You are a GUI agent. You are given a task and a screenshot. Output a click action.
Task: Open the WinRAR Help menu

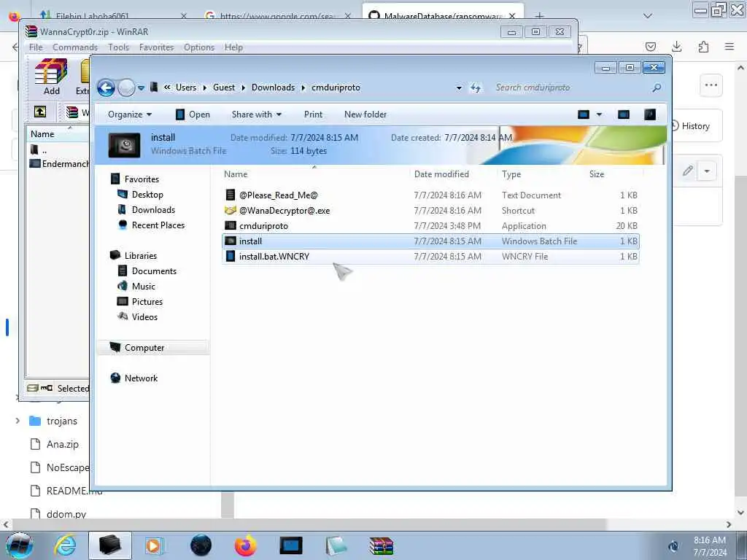coord(233,47)
